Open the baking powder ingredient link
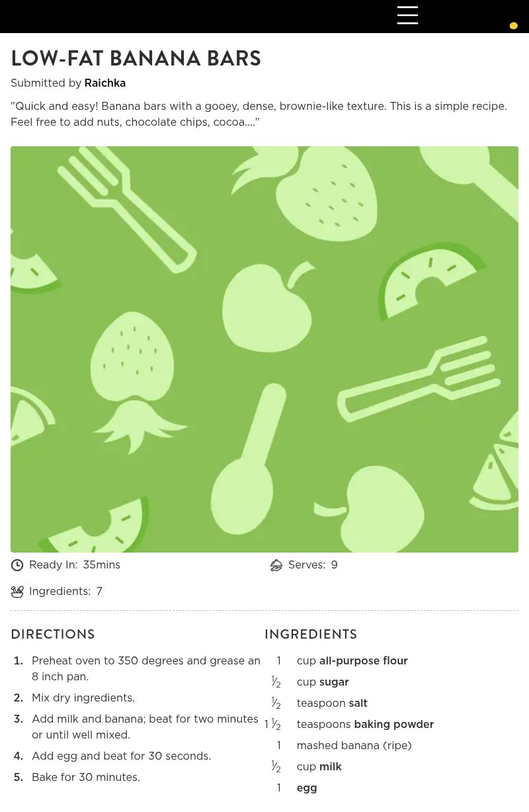Screen dimensions: 529x812 [393, 725]
